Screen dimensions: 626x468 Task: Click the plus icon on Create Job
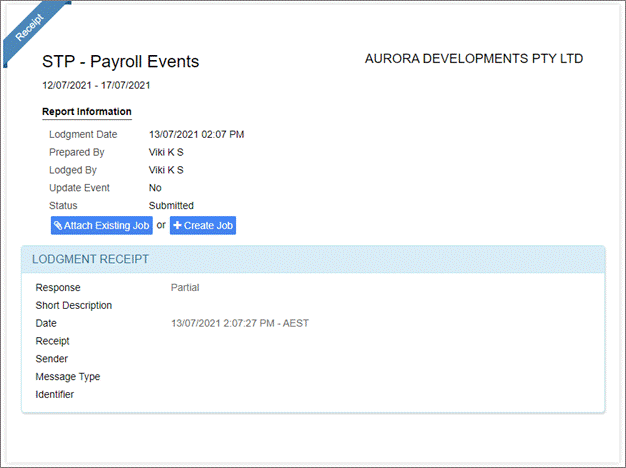tap(177, 226)
